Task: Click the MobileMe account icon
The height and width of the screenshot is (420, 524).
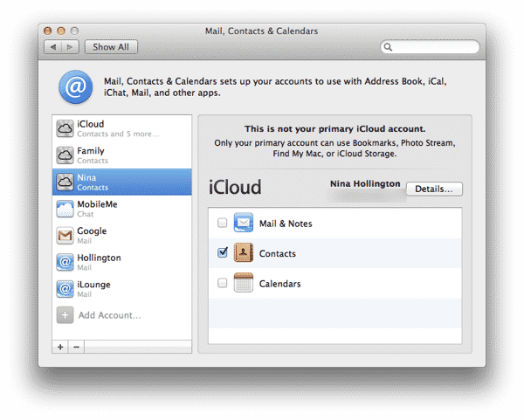Action: 65,209
